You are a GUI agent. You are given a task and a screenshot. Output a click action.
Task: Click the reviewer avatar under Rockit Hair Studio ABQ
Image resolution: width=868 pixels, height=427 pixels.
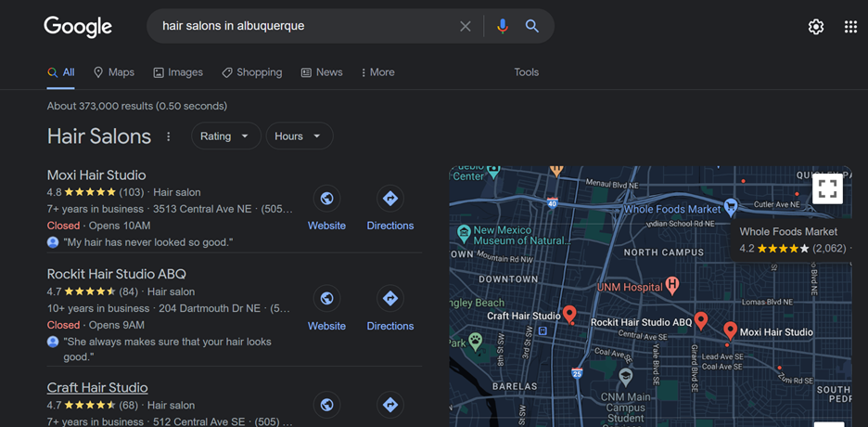coord(53,342)
